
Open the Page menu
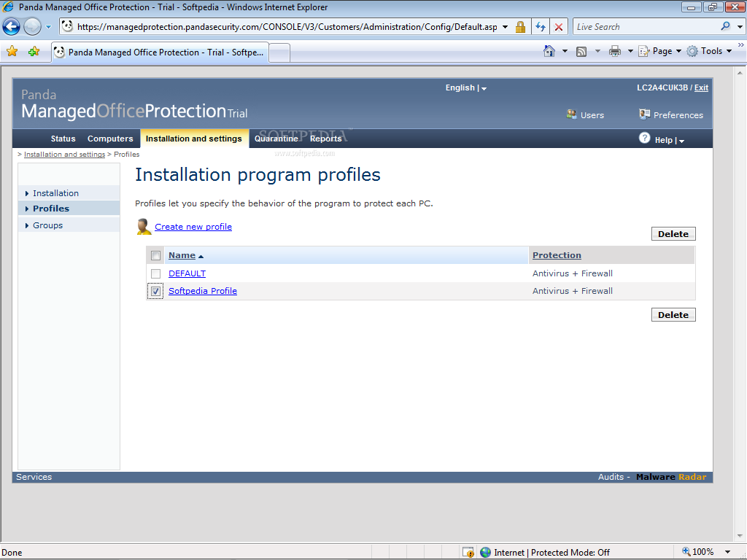[x=659, y=51]
